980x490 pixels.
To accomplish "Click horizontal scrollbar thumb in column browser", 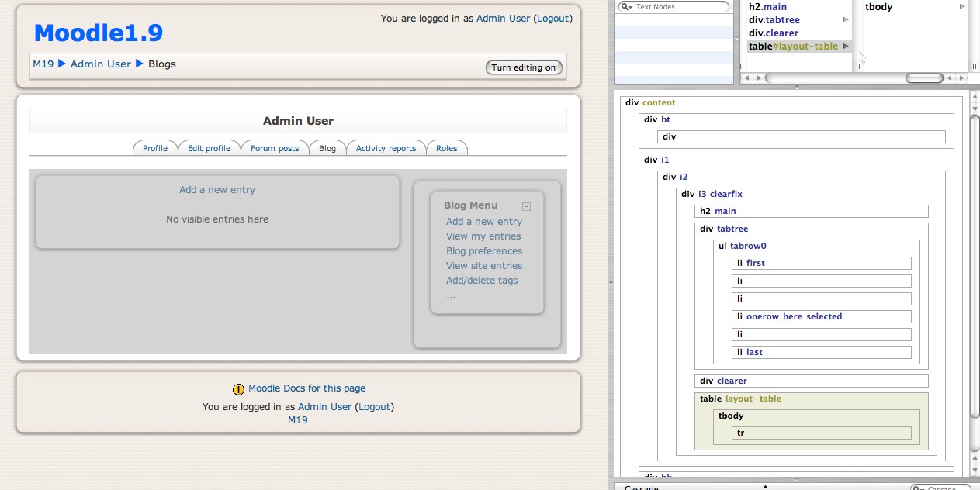I will [x=924, y=78].
